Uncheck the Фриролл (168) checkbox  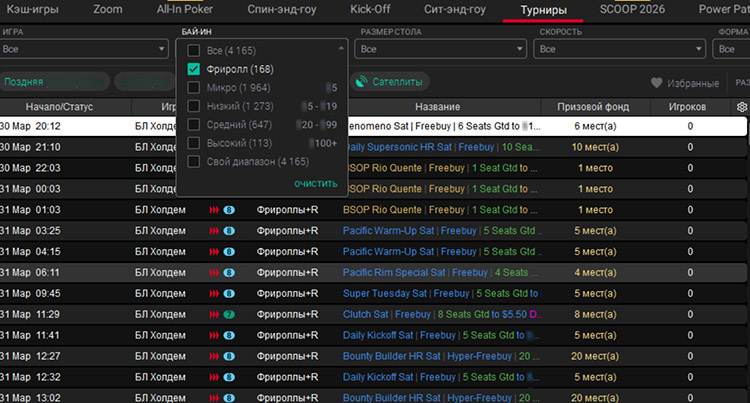click(194, 69)
